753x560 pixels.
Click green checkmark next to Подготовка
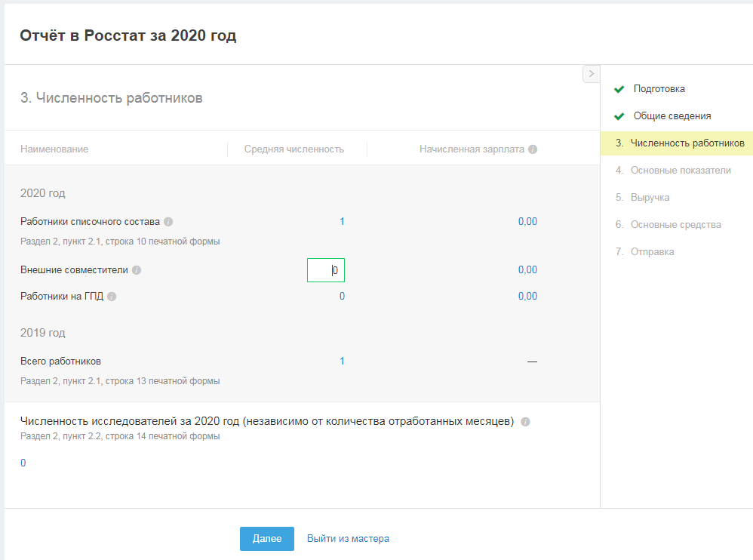619,89
